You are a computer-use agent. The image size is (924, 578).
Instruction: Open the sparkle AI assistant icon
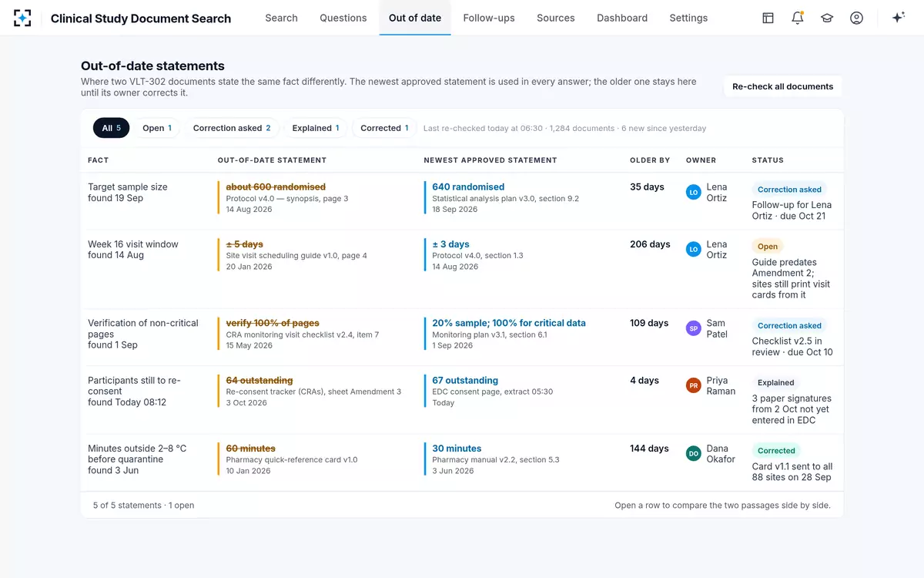pyautogui.click(x=898, y=18)
